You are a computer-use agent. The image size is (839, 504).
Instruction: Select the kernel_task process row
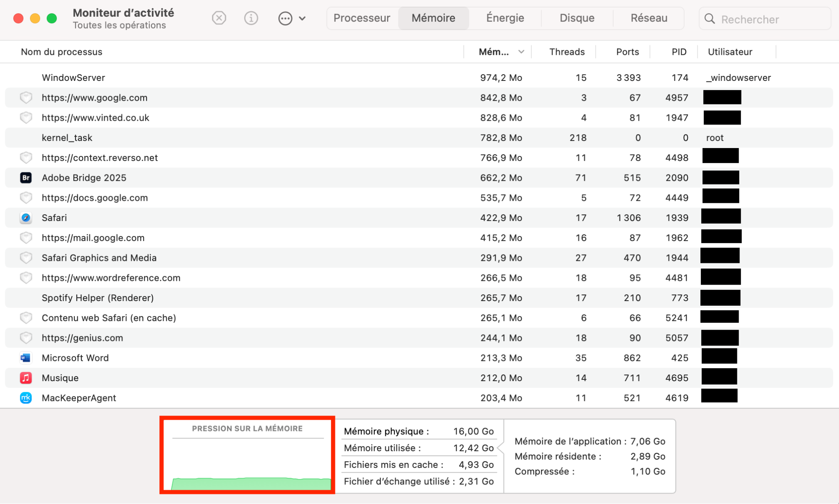[252, 138]
